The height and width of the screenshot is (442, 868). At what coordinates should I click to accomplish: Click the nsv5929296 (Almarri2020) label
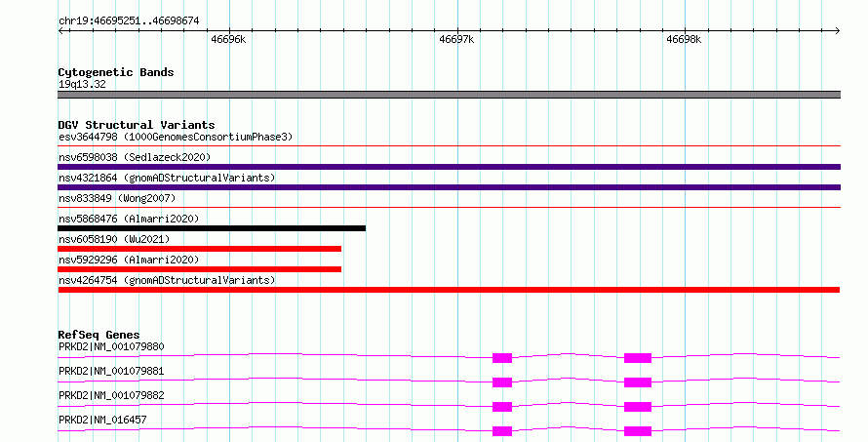129,260
